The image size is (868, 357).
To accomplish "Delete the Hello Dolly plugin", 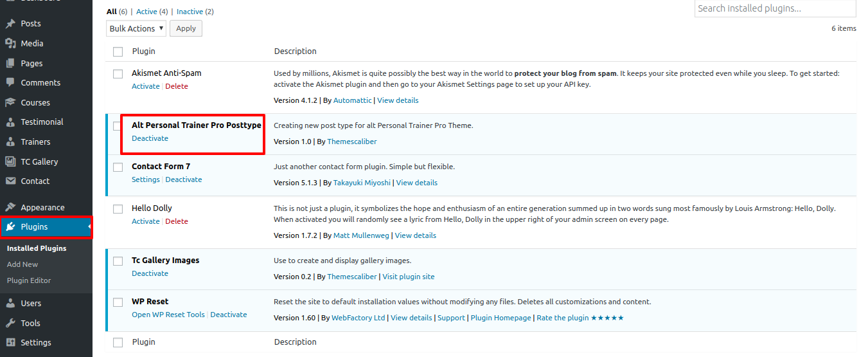I will pos(177,221).
